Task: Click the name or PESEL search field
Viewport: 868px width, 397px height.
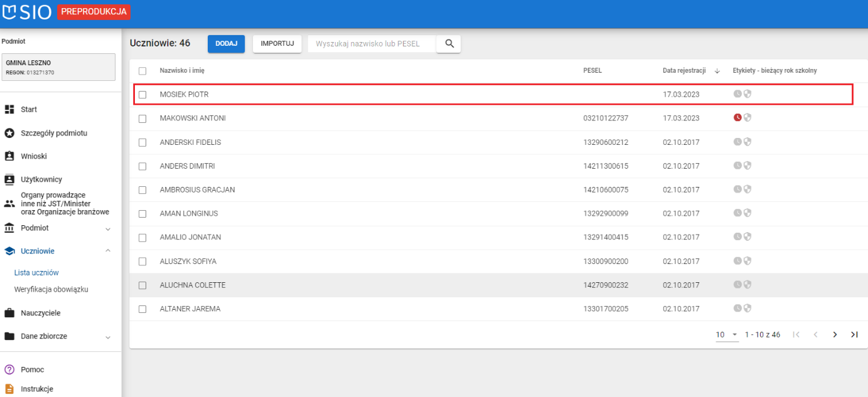Action: click(x=372, y=44)
